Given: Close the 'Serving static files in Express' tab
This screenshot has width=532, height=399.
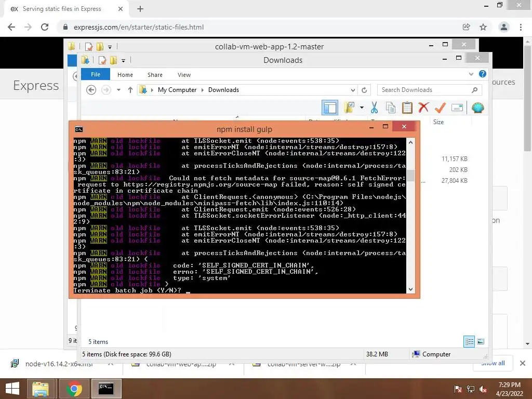Looking at the screenshot, I should tap(121, 9).
